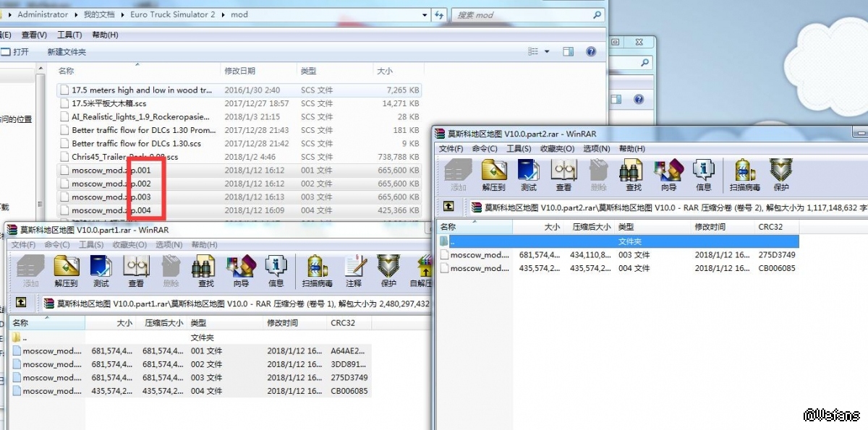Screen dimensions: 868x430
Task: Click 查看 (View) icon in part1.rar window
Action: [x=135, y=272]
